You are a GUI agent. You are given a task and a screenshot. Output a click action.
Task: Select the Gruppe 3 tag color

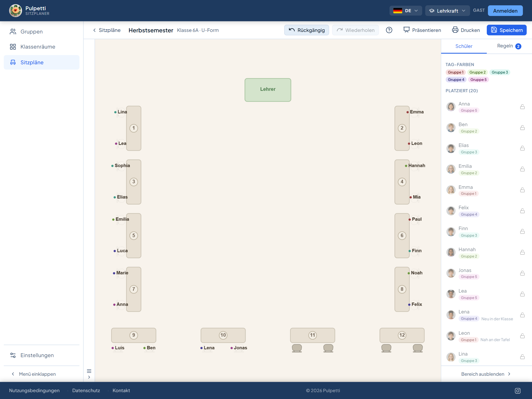pos(500,72)
